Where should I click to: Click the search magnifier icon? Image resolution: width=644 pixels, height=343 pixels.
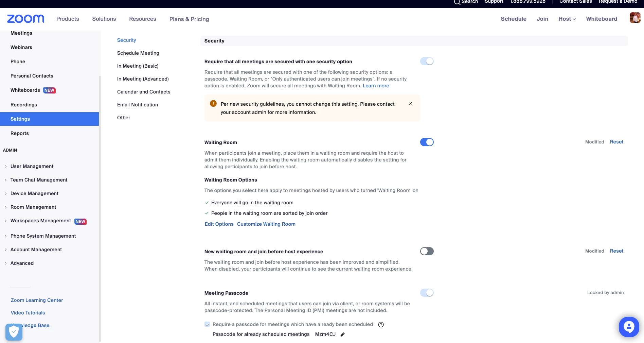click(457, 2)
